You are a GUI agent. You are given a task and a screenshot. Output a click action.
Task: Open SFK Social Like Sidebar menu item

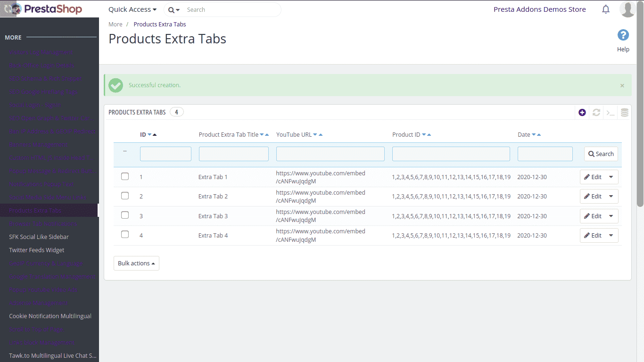pyautogui.click(x=39, y=237)
